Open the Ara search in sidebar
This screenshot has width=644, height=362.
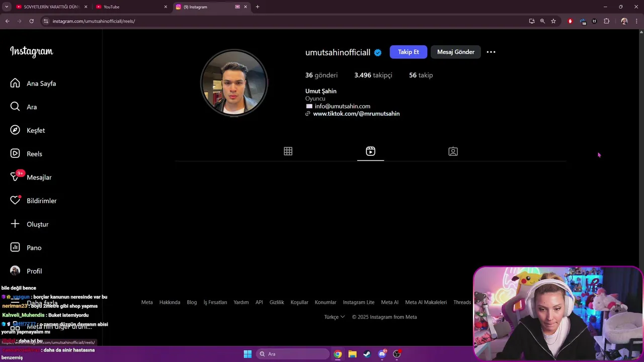[24, 107]
